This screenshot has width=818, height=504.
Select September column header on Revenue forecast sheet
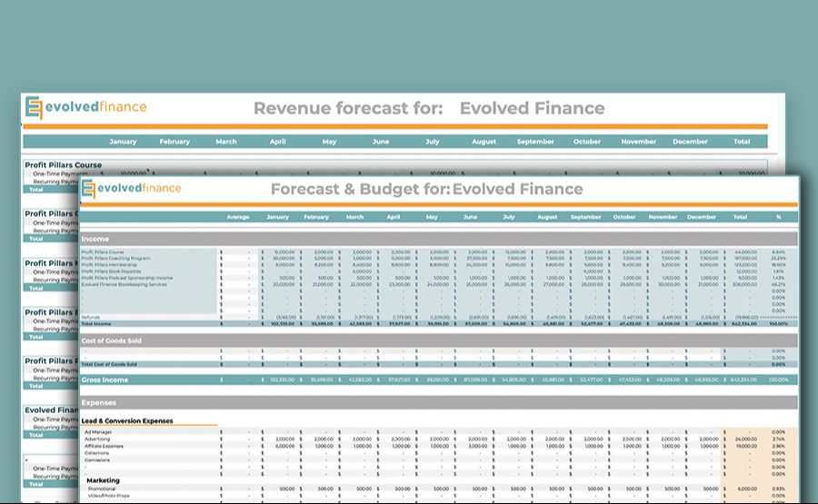coord(535,142)
